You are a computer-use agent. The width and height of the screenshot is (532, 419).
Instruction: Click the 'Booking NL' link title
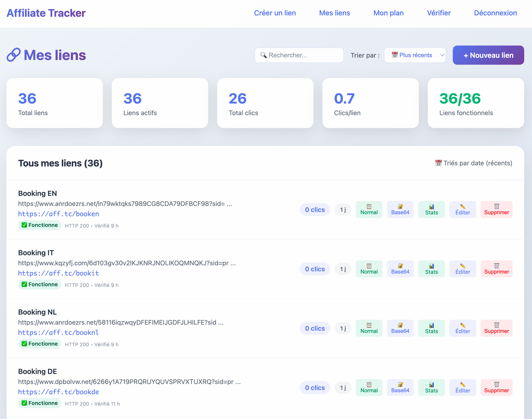click(x=37, y=312)
